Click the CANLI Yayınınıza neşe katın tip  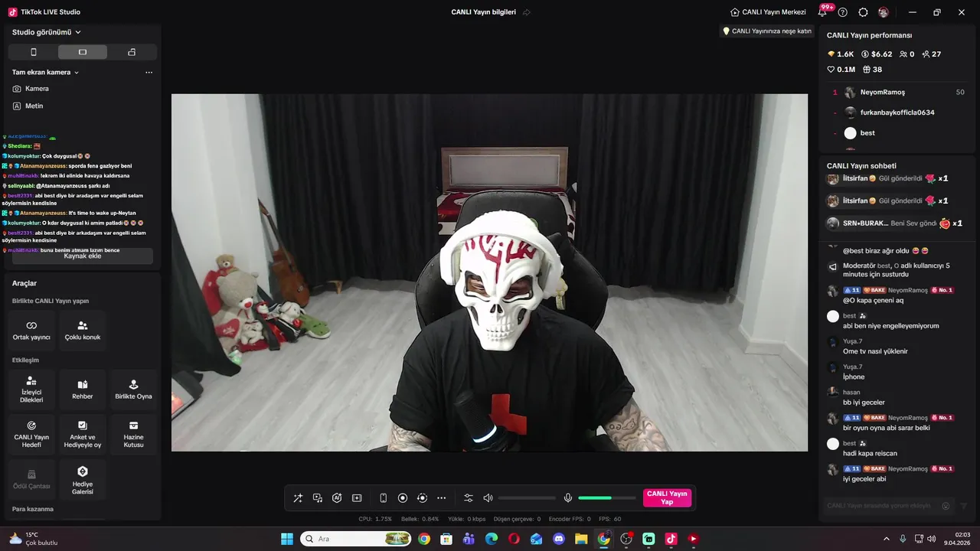coord(767,31)
